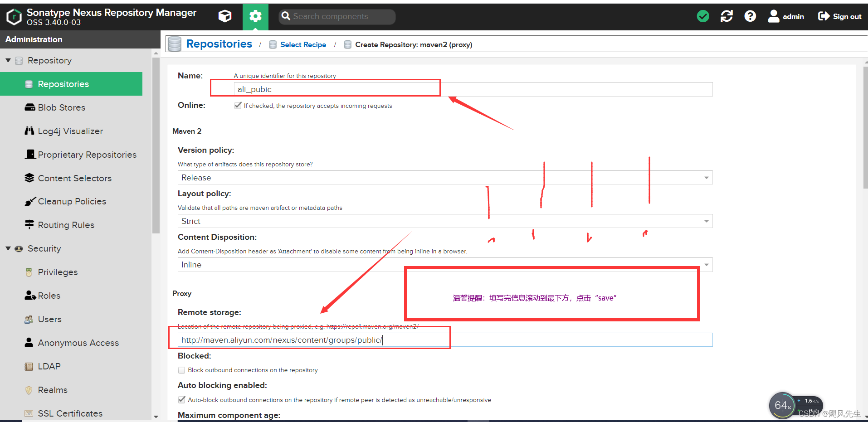The image size is (868, 422).
Task: Click the Refresh arrows icon
Action: pos(727,16)
